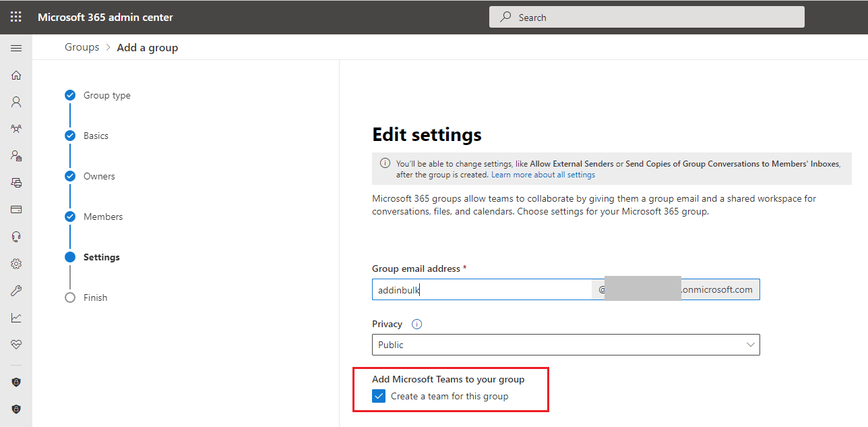
Task: Click the Microsoft 365 admin center title
Action: coord(105,17)
